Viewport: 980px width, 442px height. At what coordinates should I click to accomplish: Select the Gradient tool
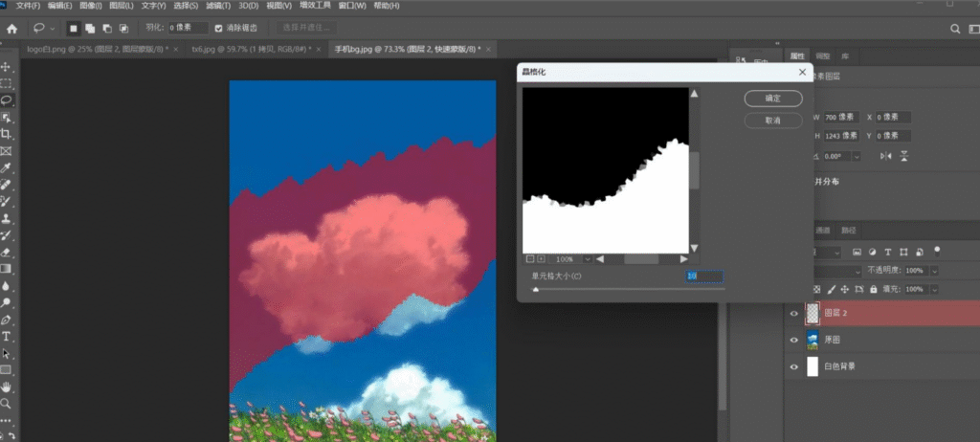click(6, 269)
